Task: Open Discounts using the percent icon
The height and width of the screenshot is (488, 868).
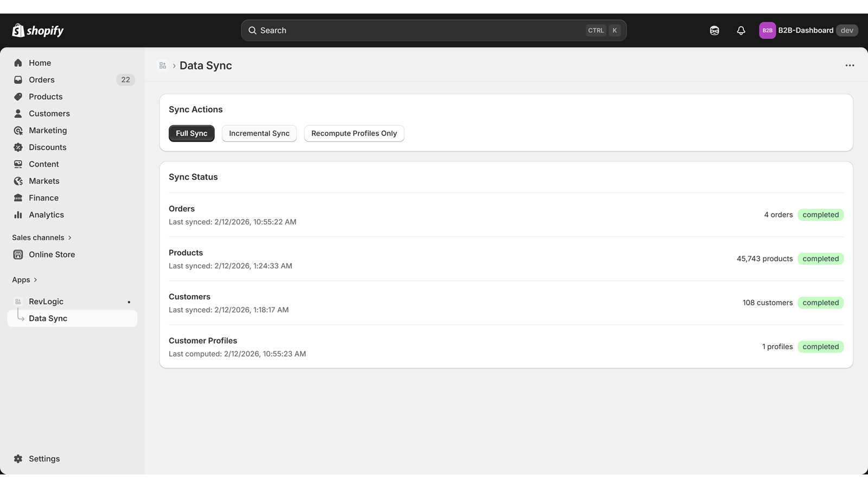Action: [18, 147]
